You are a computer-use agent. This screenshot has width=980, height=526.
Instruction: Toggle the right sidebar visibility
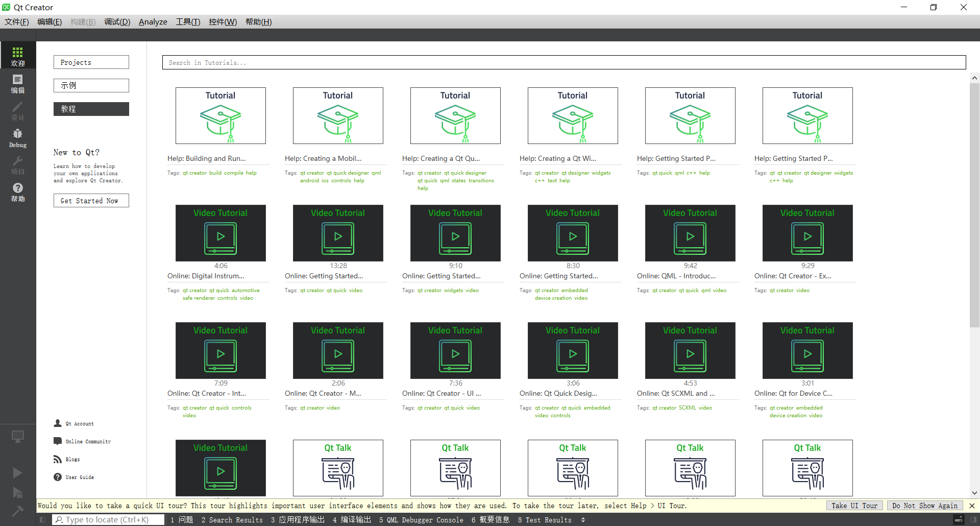[973, 520]
